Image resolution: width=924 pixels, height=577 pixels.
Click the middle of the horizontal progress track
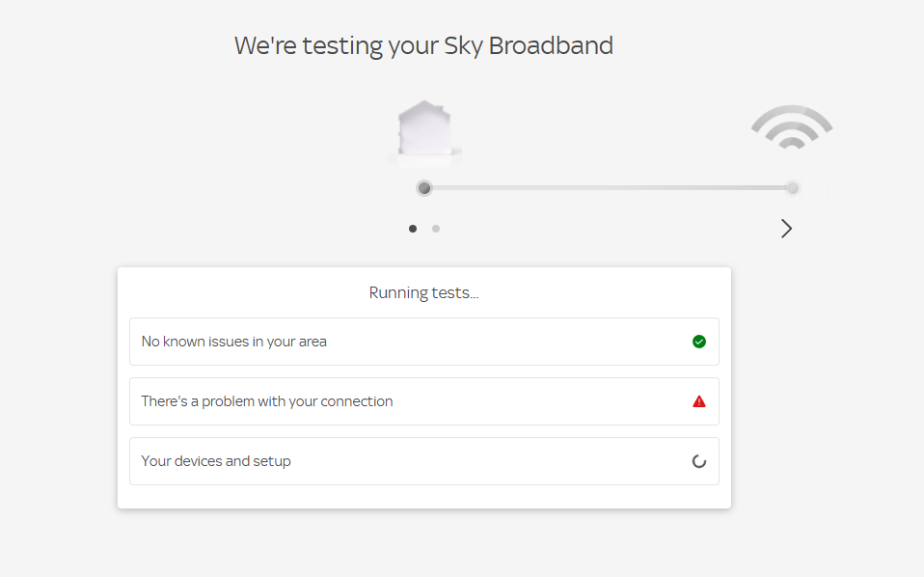(x=608, y=188)
